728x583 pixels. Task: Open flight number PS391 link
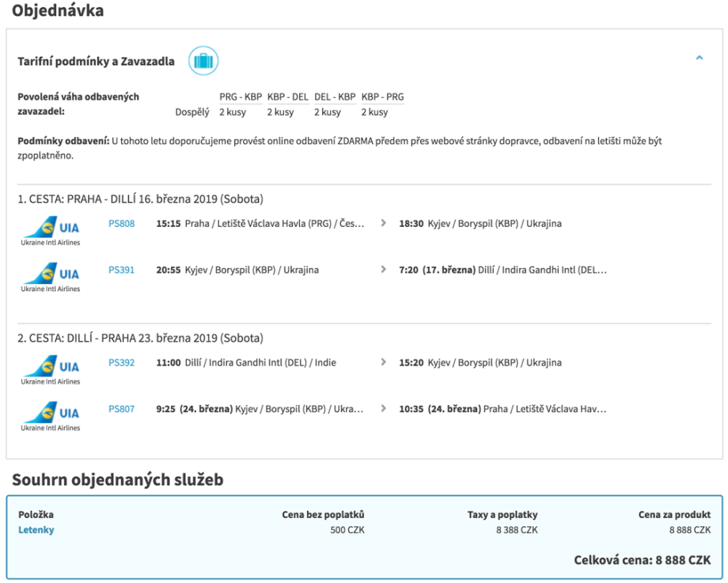coord(121,271)
